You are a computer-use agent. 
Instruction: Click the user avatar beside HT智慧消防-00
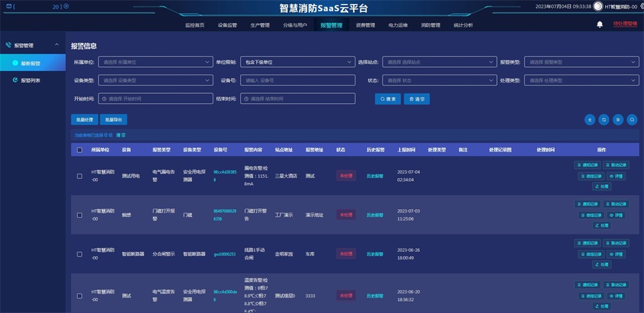(x=598, y=6)
